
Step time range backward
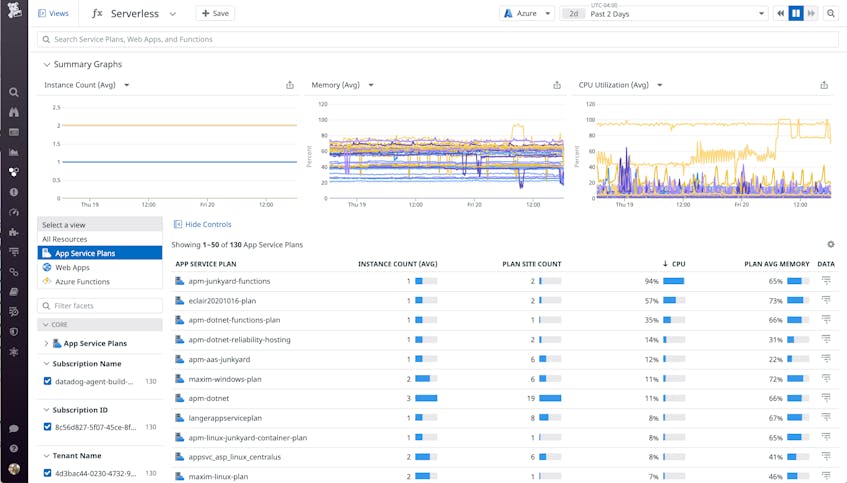pyautogui.click(x=781, y=14)
